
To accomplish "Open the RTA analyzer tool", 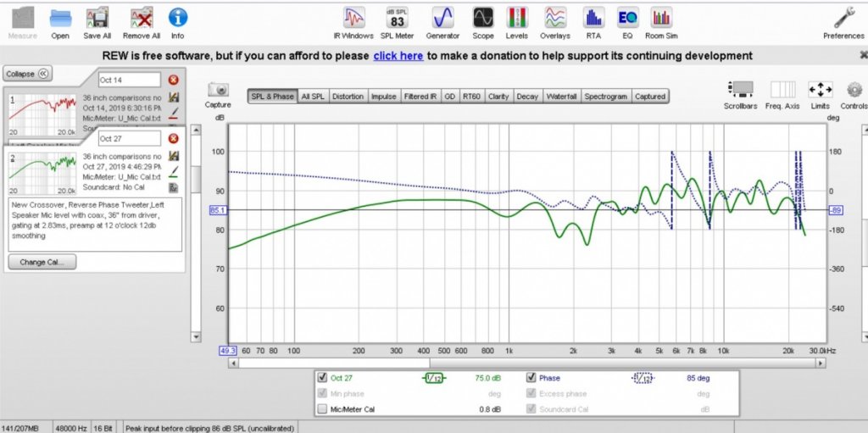I will (x=593, y=19).
